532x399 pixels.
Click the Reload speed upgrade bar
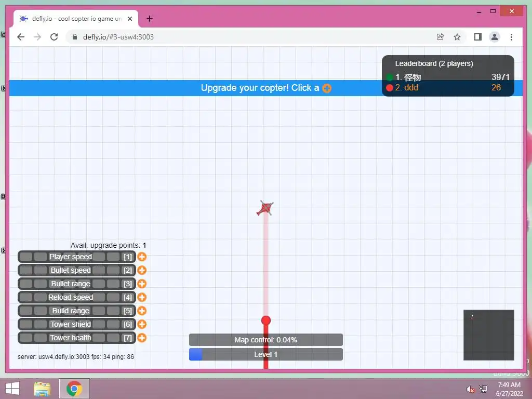77,297
